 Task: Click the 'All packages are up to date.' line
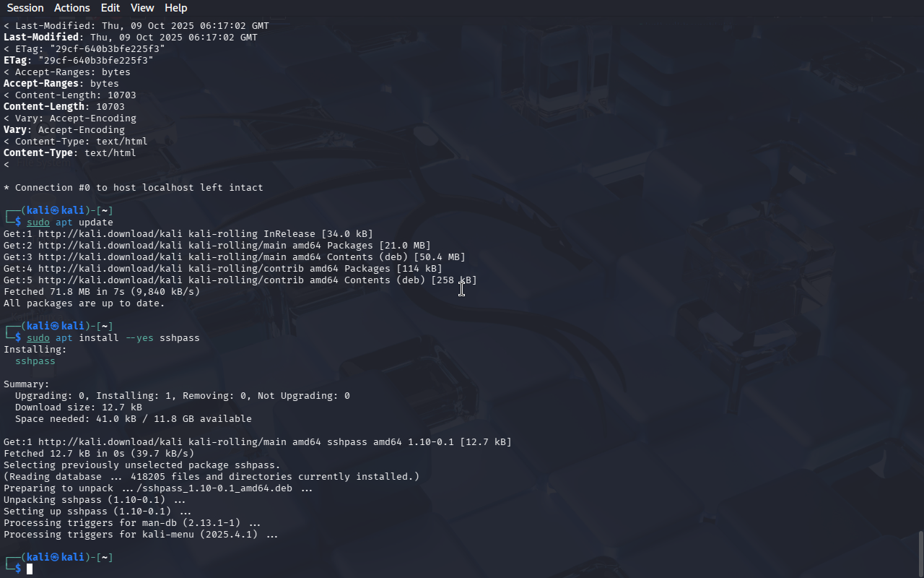pyautogui.click(x=84, y=303)
